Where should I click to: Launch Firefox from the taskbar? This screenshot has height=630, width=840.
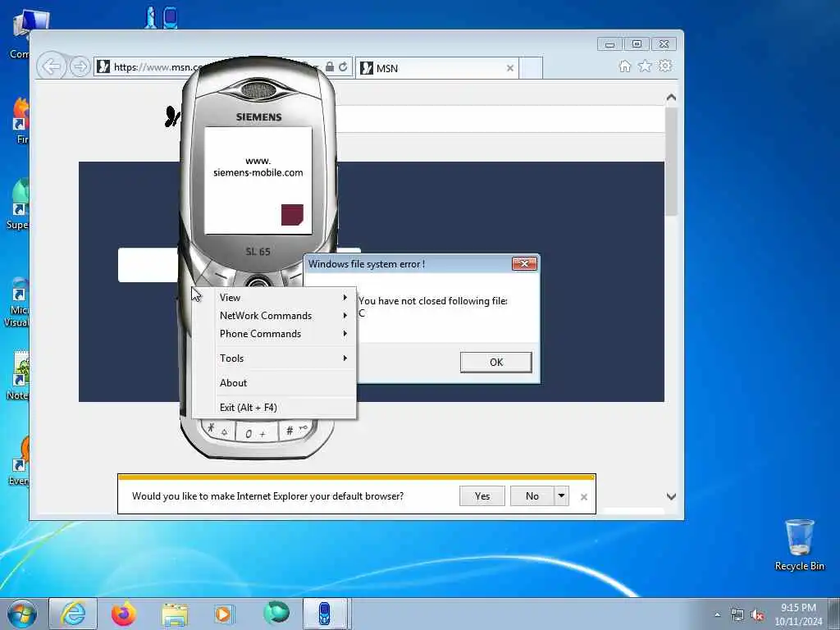coord(124,614)
